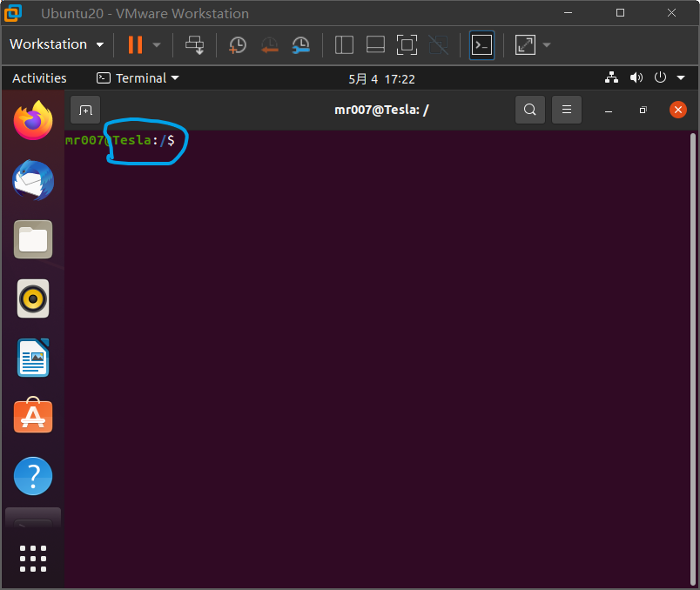Revert the VM to its snapshot
The width and height of the screenshot is (700, 590).
pyautogui.click(x=269, y=45)
